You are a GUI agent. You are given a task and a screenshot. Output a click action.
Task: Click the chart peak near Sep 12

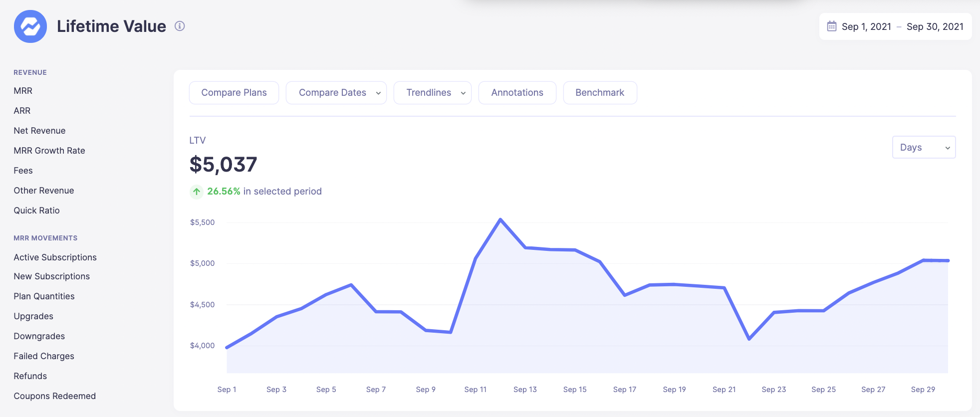pos(500,219)
